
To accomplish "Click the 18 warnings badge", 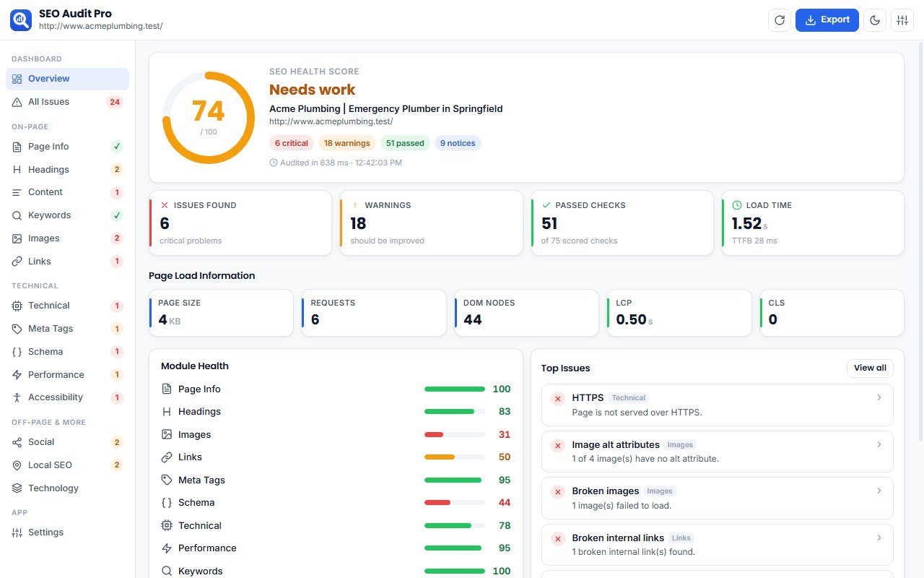I will 347,143.
